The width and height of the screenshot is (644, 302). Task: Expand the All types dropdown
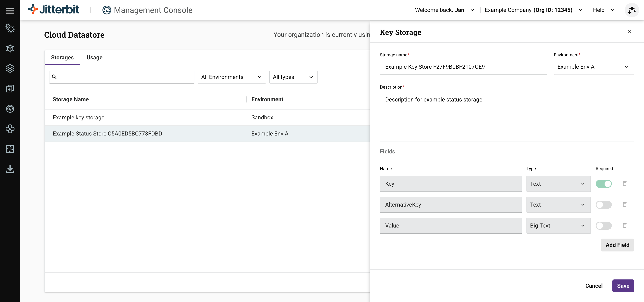tap(293, 77)
